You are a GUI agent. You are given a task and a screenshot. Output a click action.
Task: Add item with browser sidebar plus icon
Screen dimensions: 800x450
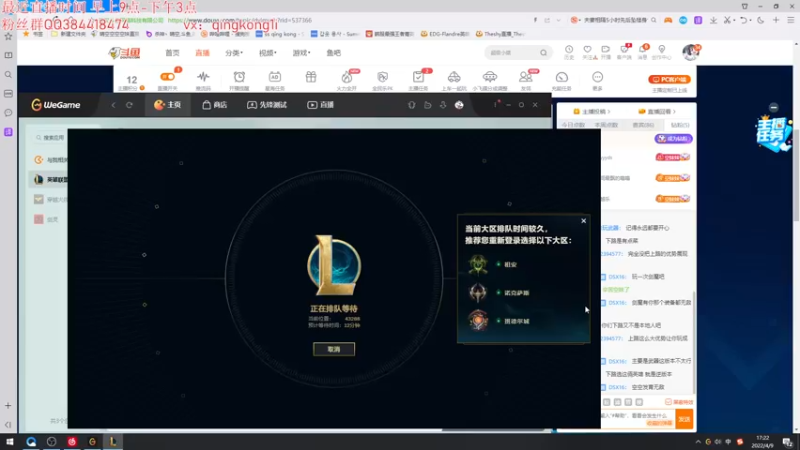[8, 406]
